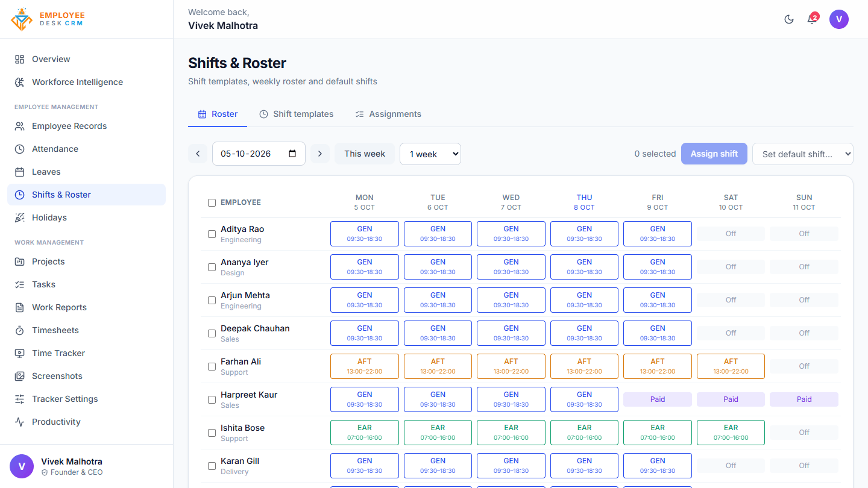Go to the previous week arrow

point(198,154)
